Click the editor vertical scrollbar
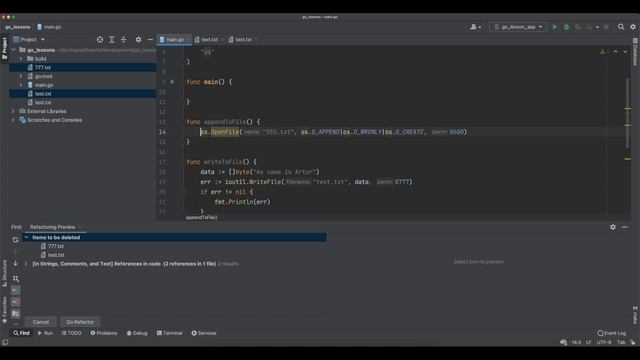This screenshot has width=640, height=360. pos(627,114)
